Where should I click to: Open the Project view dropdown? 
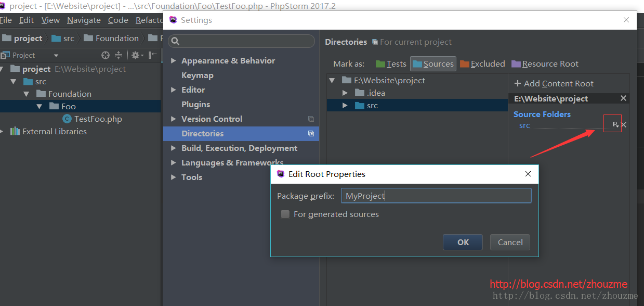[x=56, y=55]
